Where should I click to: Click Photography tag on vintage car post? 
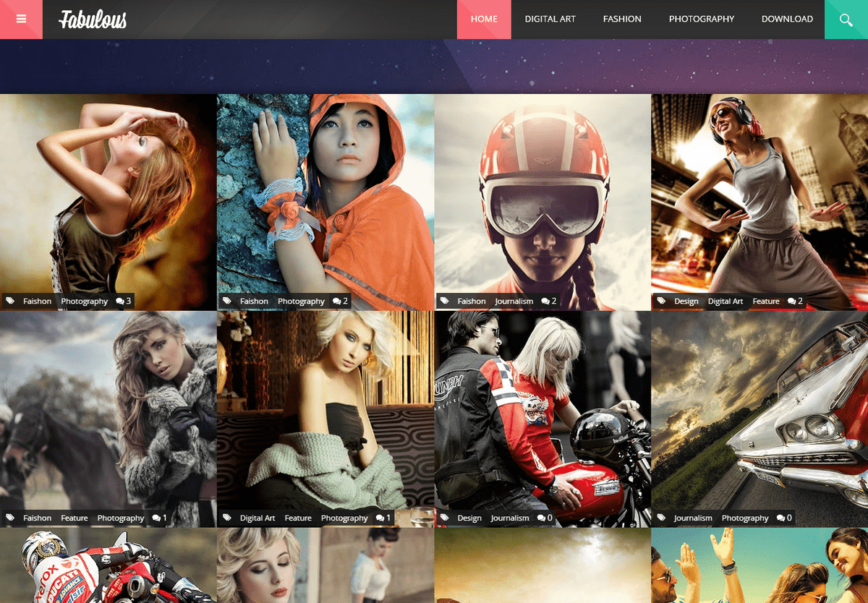tap(745, 518)
